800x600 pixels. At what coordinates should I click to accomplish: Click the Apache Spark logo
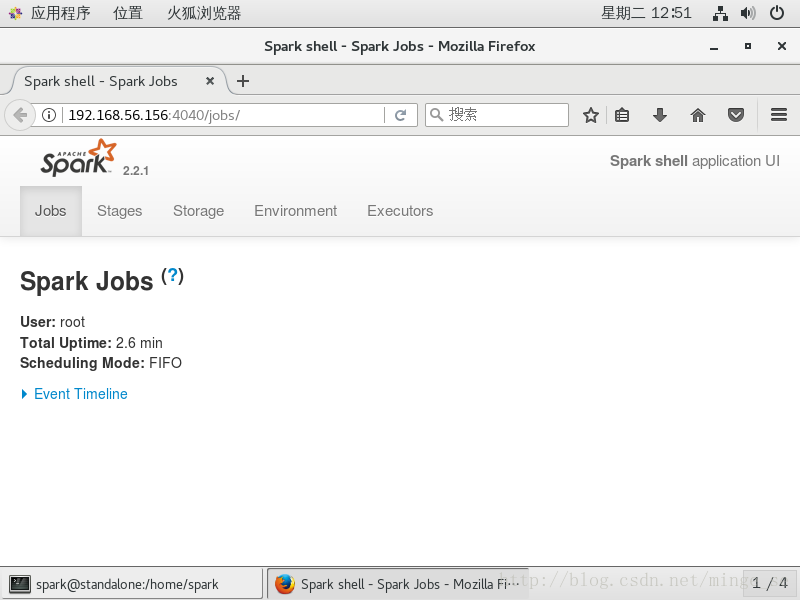[x=79, y=158]
